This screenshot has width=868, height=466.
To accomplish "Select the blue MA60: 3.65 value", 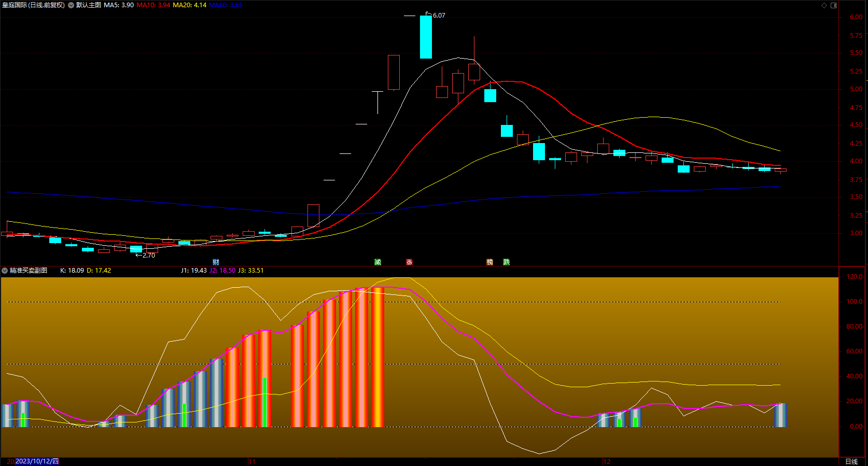I will (226, 5).
